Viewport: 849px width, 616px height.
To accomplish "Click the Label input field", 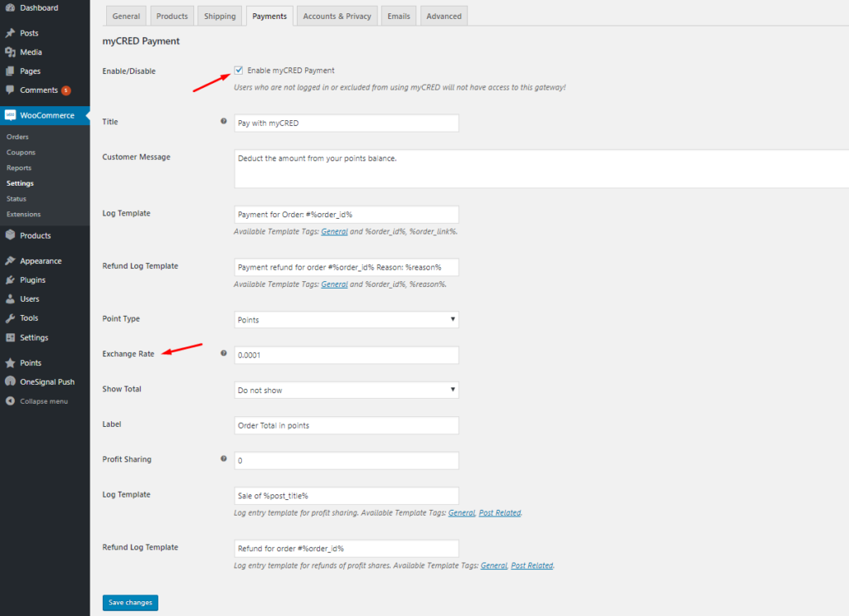I will coord(347,425).
